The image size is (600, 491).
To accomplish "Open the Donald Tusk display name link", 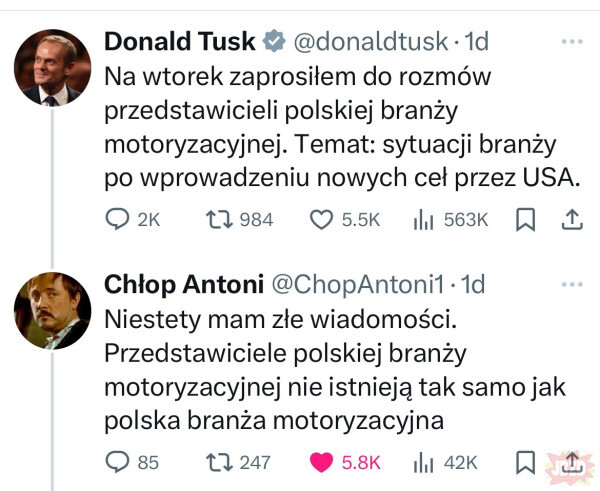I will point(180,42).
